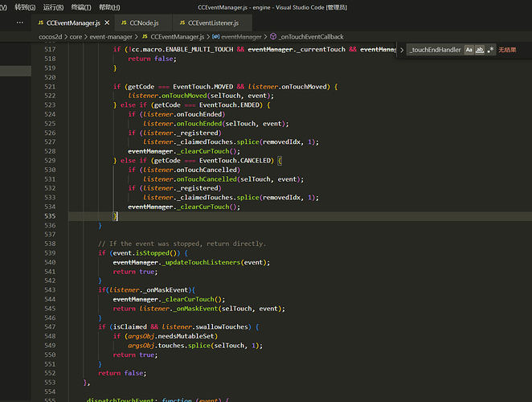Open the 运行(R) menu
This screenshot has height=402, width=532.
(x=53, y=6)
